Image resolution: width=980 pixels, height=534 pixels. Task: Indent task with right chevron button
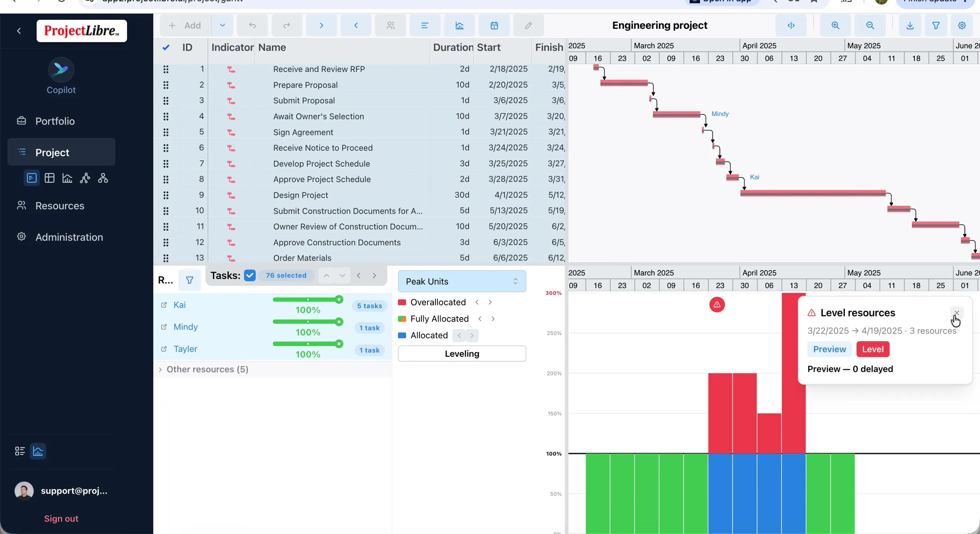321,25
